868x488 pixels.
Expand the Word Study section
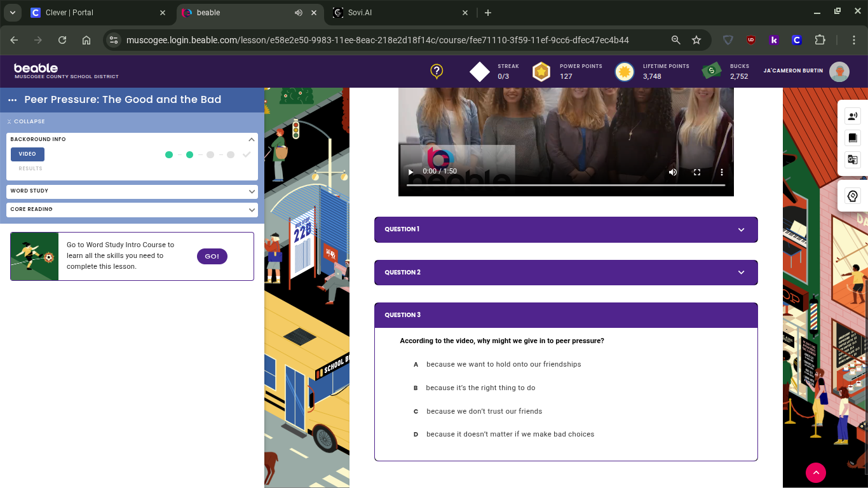[132, 191]
